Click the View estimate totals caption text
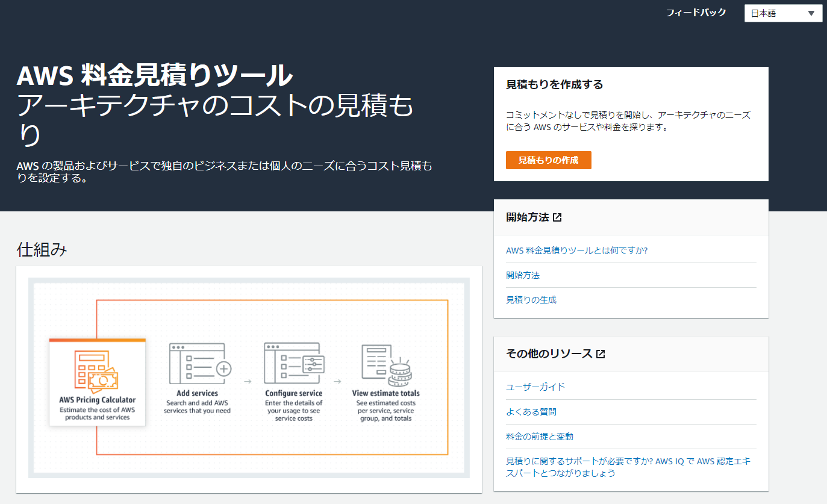827x504 pixels. 386,393
